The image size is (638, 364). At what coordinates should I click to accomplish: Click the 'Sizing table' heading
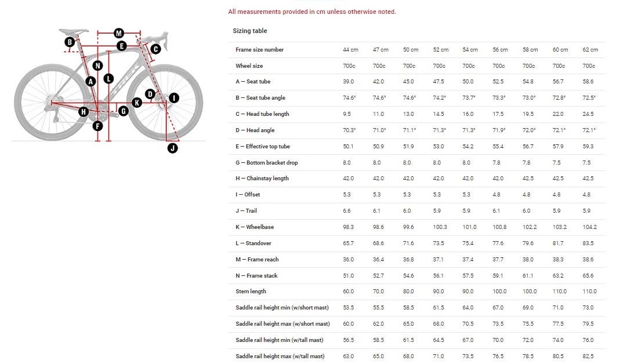[x=249, y=31]
